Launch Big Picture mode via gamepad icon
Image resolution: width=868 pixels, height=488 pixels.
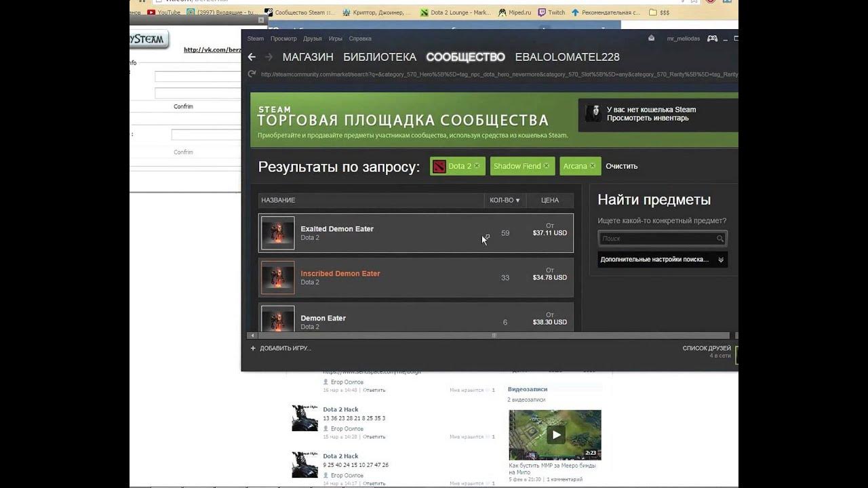click(712, 39)
